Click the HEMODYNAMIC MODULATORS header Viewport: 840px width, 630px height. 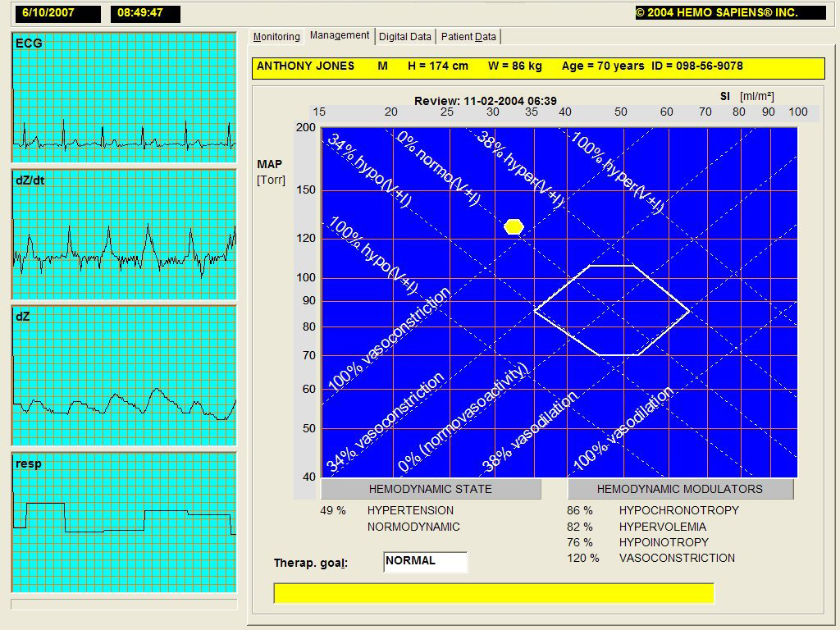(x=680, y=489)
